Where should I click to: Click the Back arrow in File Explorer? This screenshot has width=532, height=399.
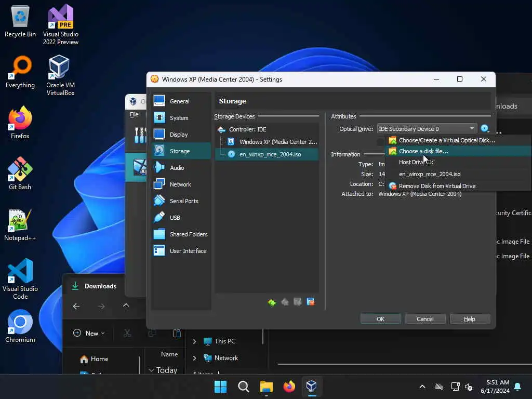(76, 307)
